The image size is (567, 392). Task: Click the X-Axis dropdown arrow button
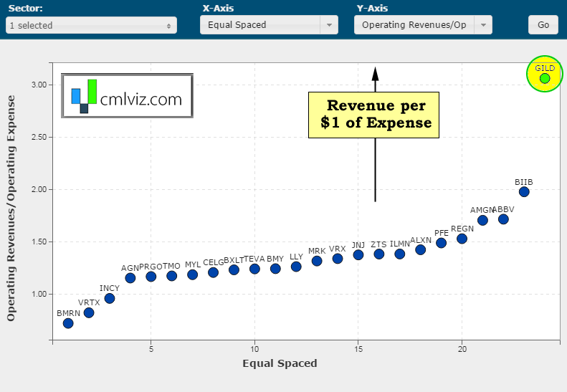tap(329, 25)
